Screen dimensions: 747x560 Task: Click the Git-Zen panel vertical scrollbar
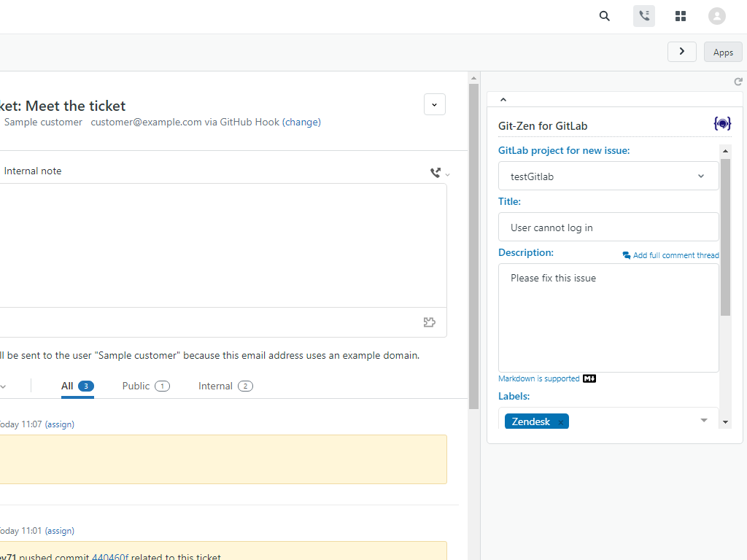tap(725, 241)
